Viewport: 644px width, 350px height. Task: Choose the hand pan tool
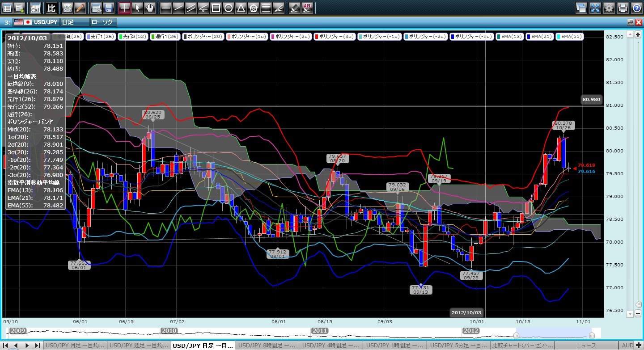(x=150, y=8)
